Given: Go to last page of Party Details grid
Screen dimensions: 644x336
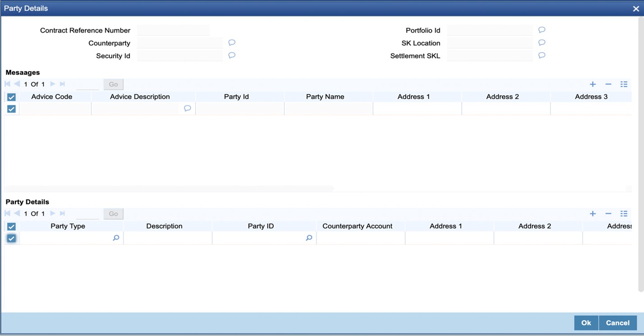Looking at the screenshot, I should point(63,213).
